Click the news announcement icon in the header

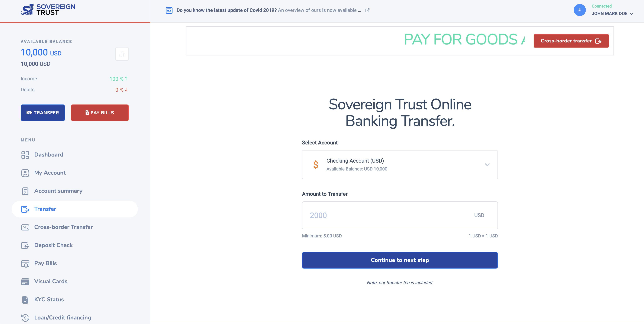(169, 10)
